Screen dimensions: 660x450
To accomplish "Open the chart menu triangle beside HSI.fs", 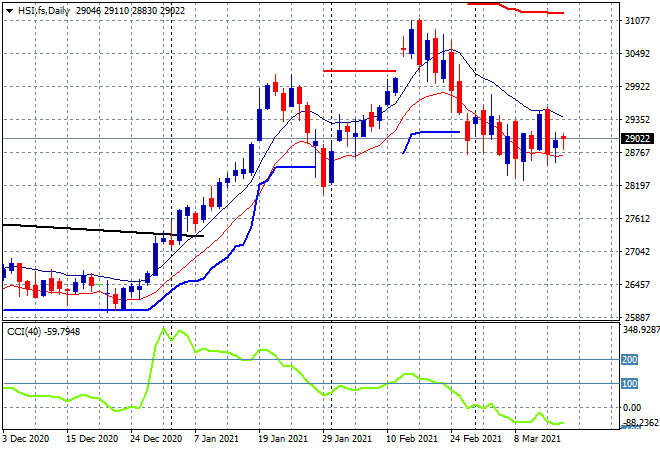I will pyautogui.click(x=10, y=11).
